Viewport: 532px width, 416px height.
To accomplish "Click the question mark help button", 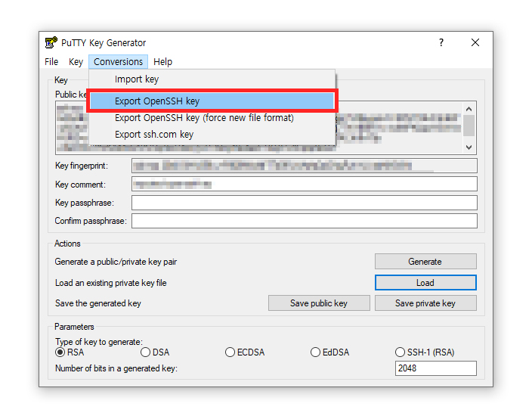I will (x=441, y=43).
